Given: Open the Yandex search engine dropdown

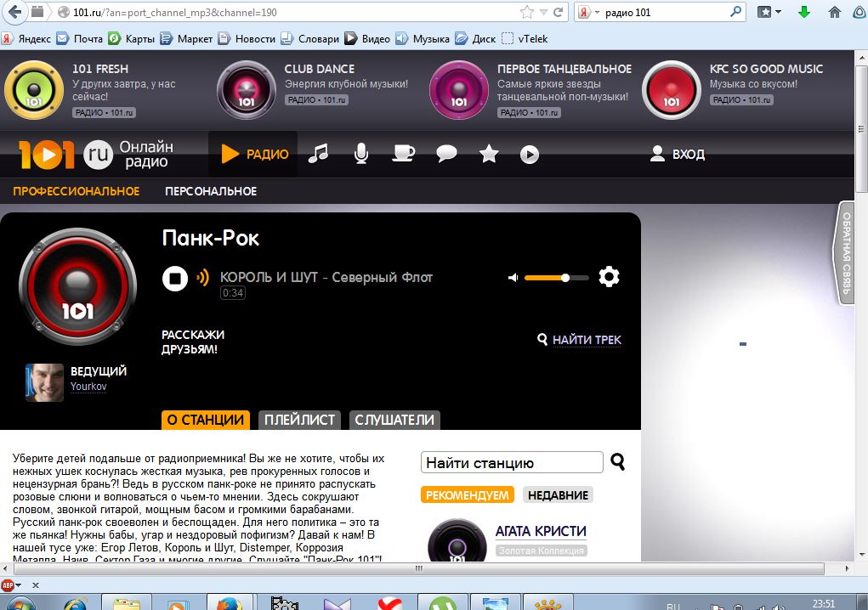Looking at the screenshot, I should tap(588, 12).
